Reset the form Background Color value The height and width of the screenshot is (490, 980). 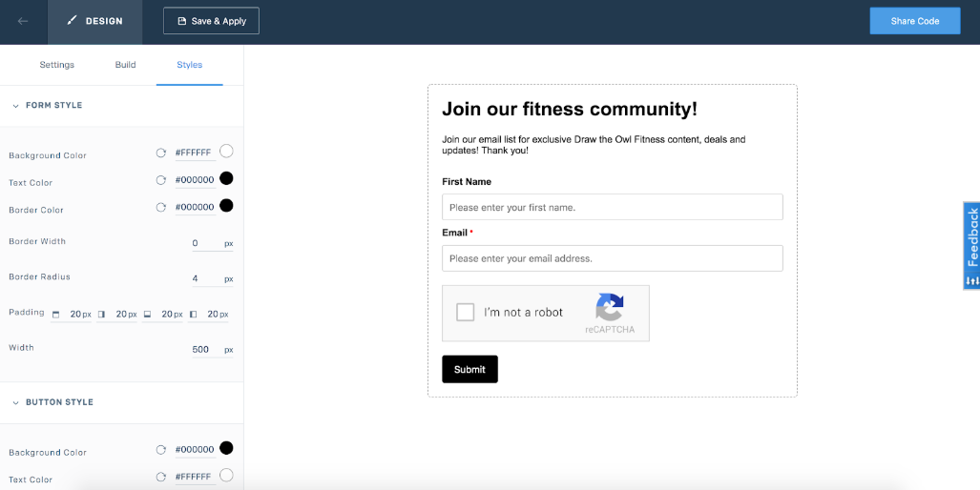pos(161,153)
